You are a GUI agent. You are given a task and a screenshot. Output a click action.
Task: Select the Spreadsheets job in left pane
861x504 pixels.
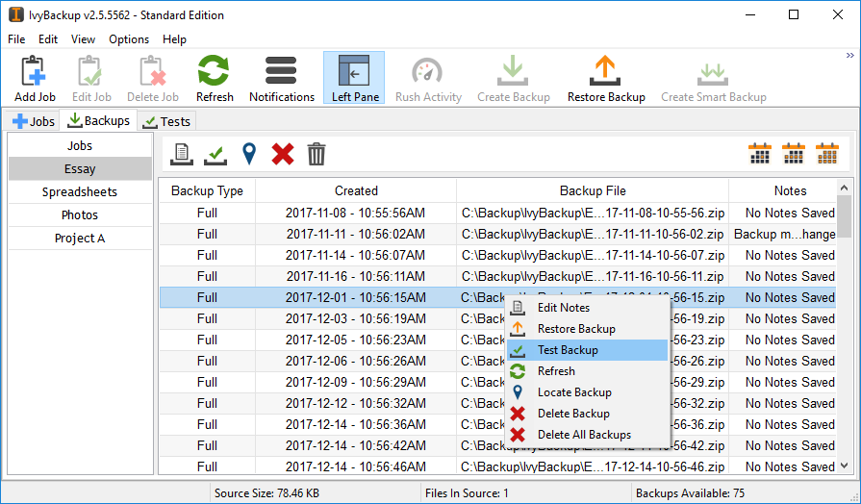pos(80,192)
